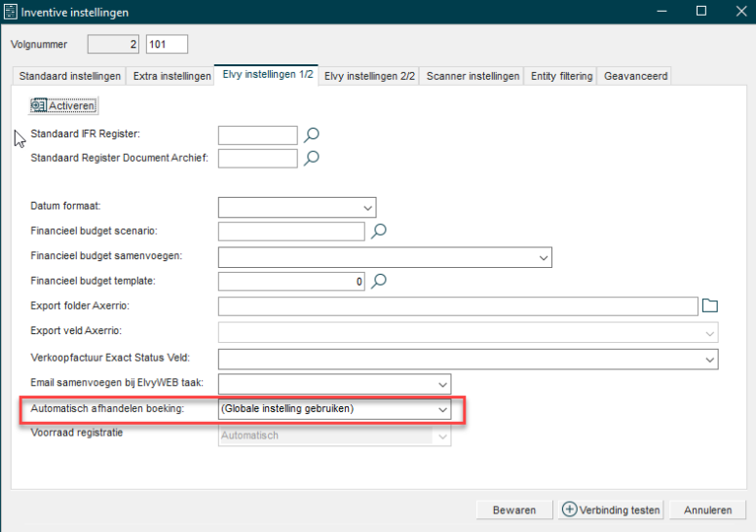Click the search icon beside Standaard IFR Register
This screenshot has width=756, height=532.
pos(312,135)
